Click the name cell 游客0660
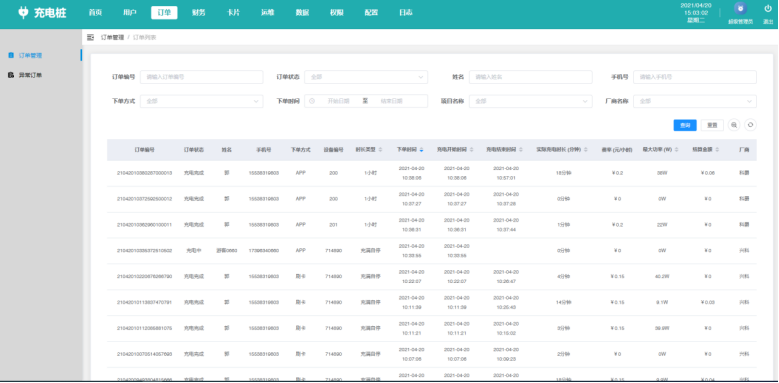Image resolution: width=779 pixels, height=383 pixels. 227,250
